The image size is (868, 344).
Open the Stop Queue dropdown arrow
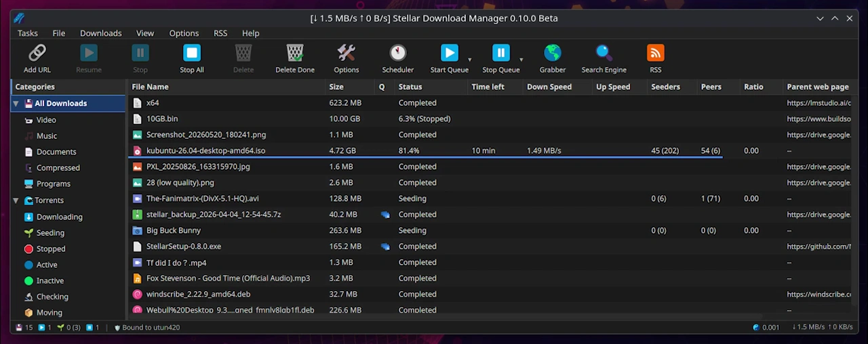521,60
